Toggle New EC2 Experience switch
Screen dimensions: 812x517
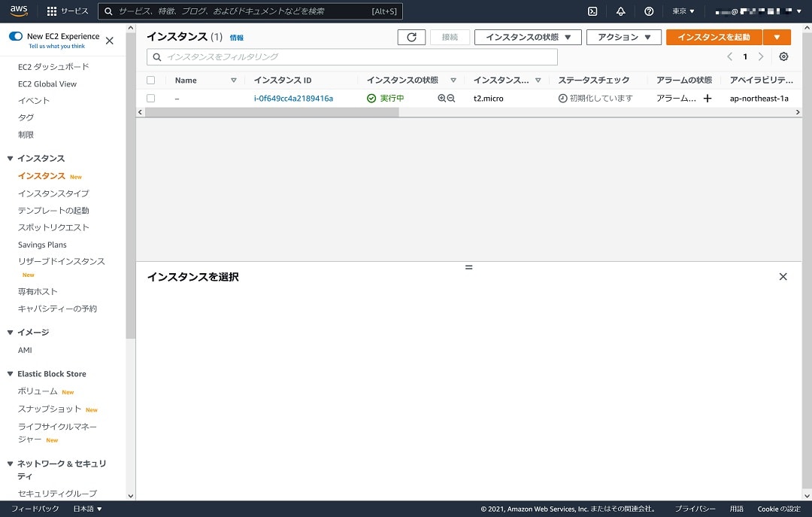pos(16,36)
